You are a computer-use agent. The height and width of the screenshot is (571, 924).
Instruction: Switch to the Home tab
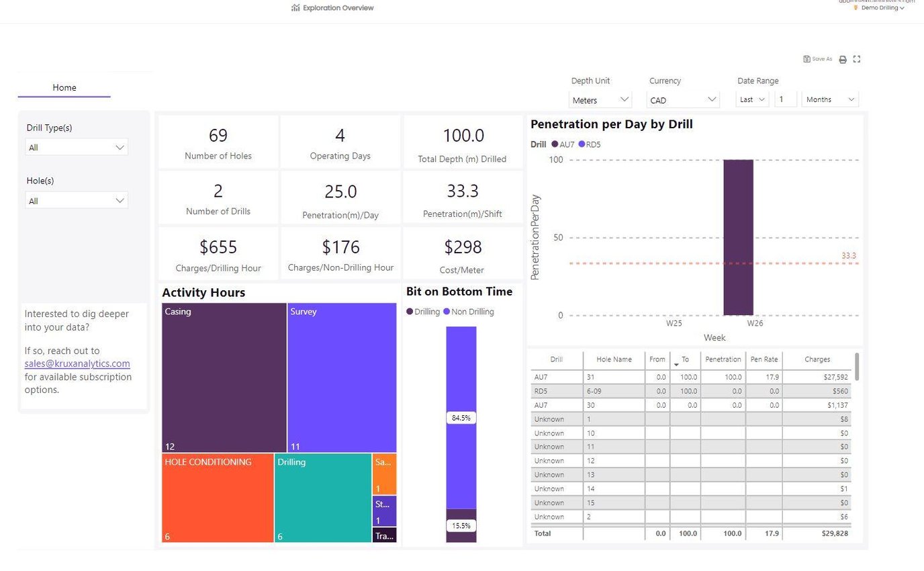(64, 87)
